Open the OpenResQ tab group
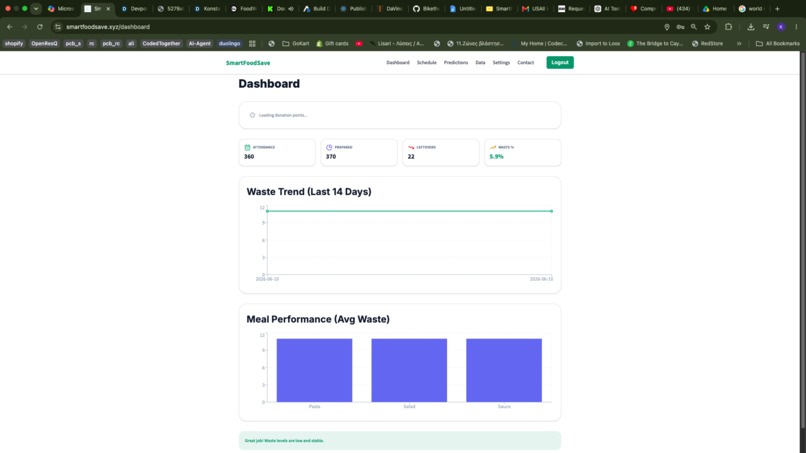The width and height of the screenshot is (806, 453). tap(44, 44)
